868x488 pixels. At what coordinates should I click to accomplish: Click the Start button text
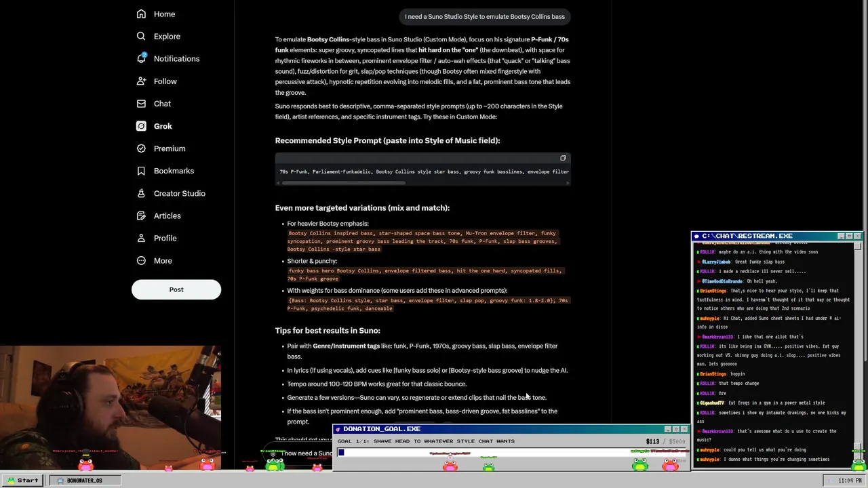28,480
